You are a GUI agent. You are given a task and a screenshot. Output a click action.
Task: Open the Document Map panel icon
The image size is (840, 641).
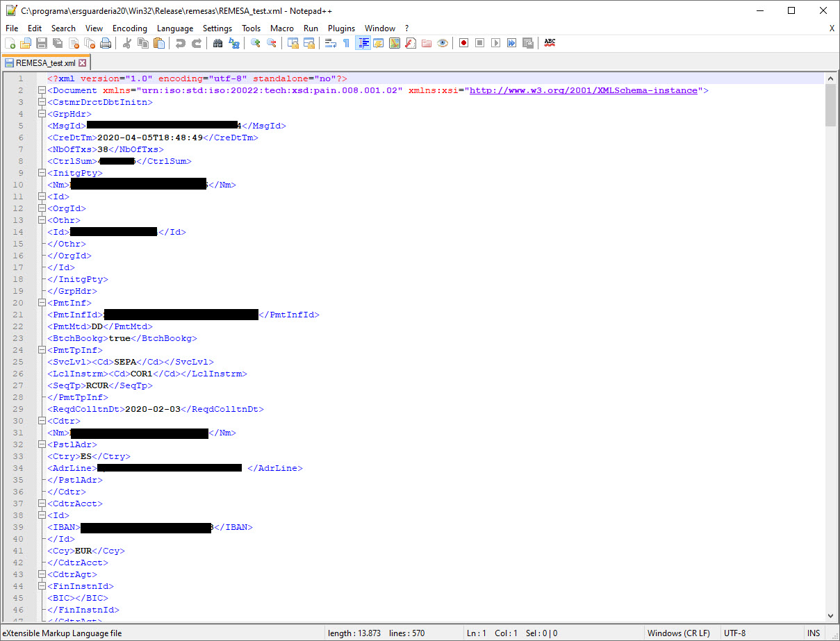(x=395, y=43)
